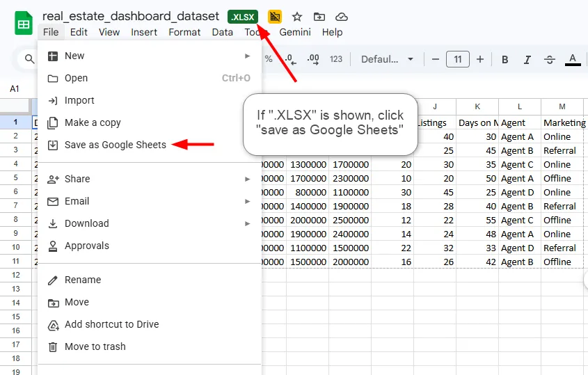Select column M header

coord(562,106)
